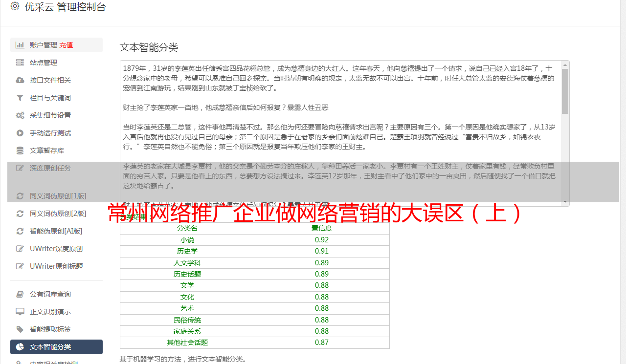Click the database icon for 文章暂存库
This screenshot has width=626, height=364.
pos(20,150)
